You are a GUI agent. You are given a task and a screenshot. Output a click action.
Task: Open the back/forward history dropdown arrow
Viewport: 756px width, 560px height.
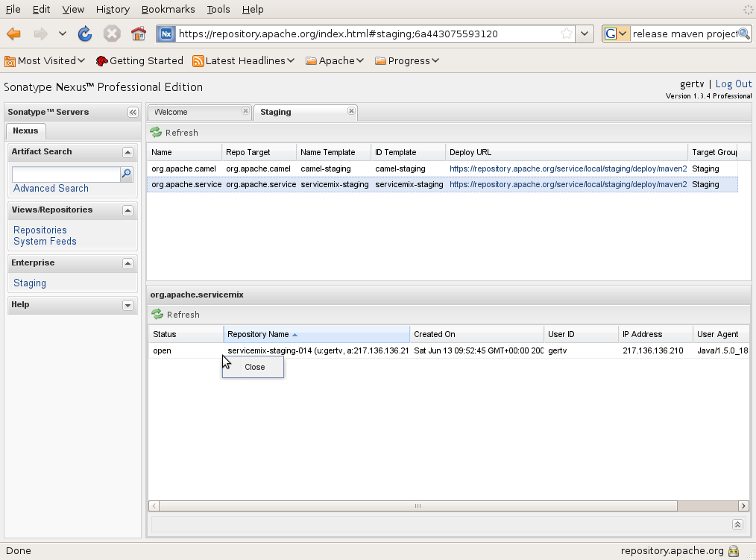click(x=62, y=34)
